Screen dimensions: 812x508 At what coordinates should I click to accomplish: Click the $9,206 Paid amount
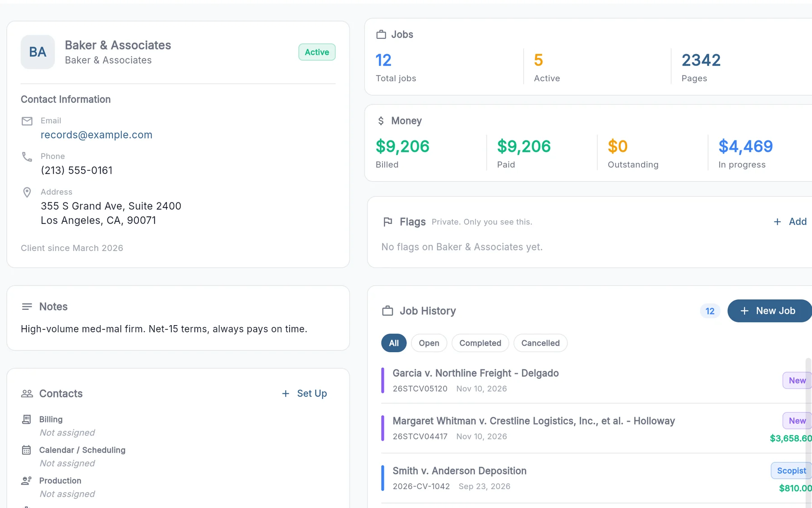tap(524, 146)
